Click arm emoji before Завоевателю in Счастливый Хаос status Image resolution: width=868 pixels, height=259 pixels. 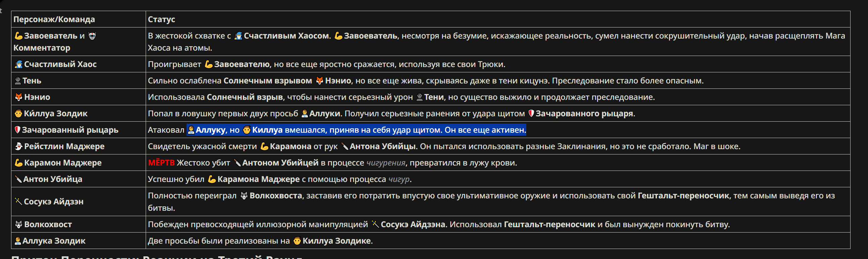click(x=208, y=64)
